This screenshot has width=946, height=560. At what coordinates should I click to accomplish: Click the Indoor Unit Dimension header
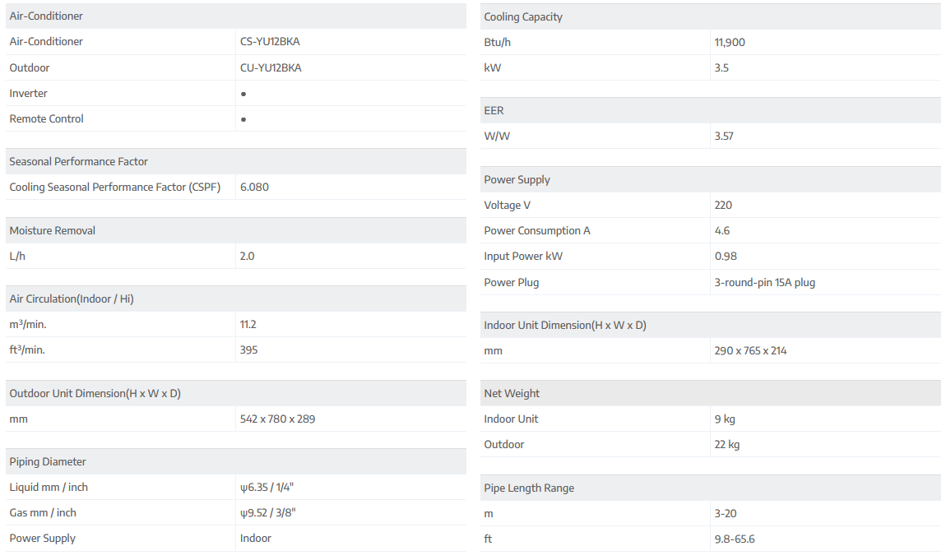coord(565,325)
